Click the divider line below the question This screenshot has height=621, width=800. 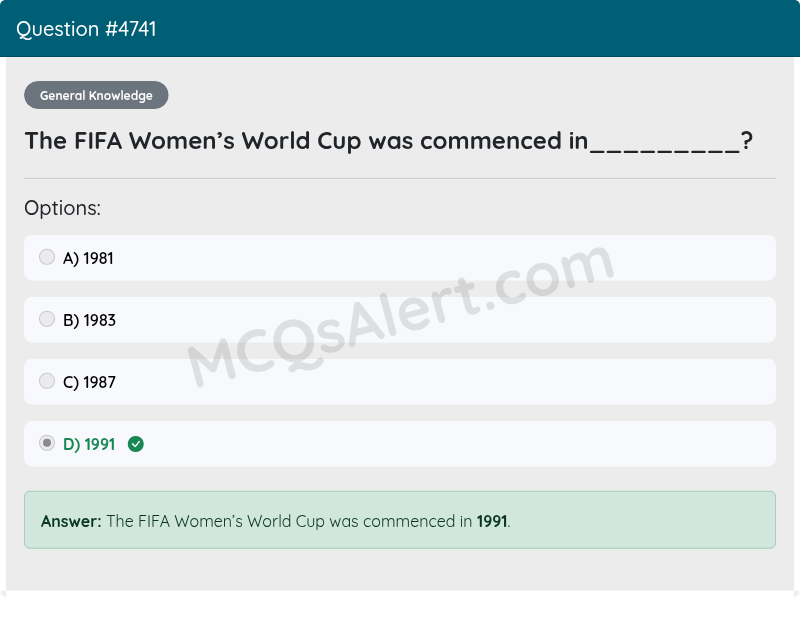pyautogui.click(x=400, y=178)
